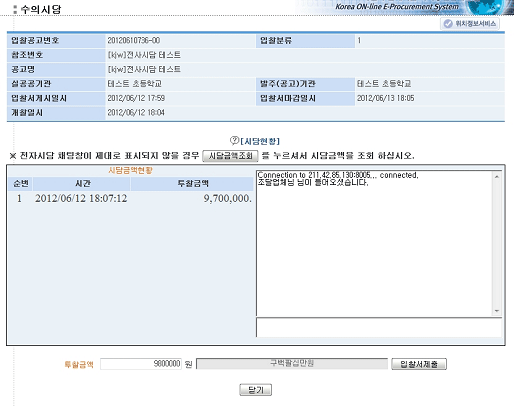Image resolution: width=514 pixels, height=407 pixels.
Task: Click the chat scrollbar track
Action: 497,243
